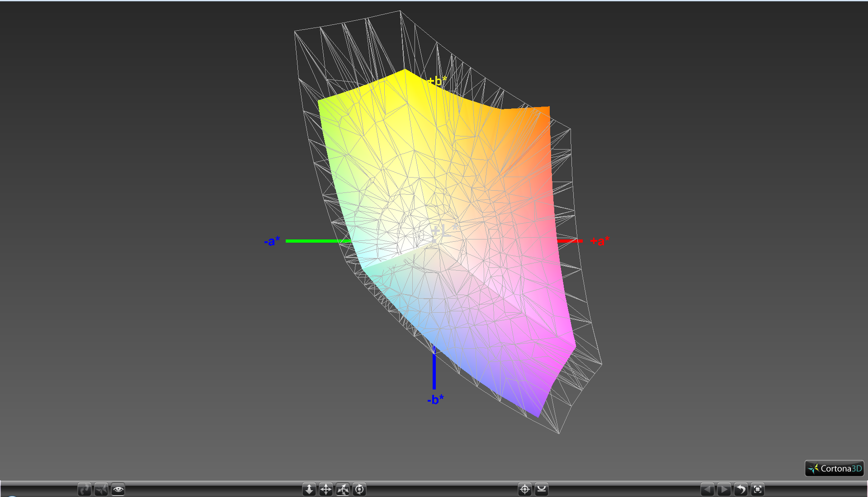The image size is (868, 497).
Task: Click the Goto target icon
Action: [525, 489]
